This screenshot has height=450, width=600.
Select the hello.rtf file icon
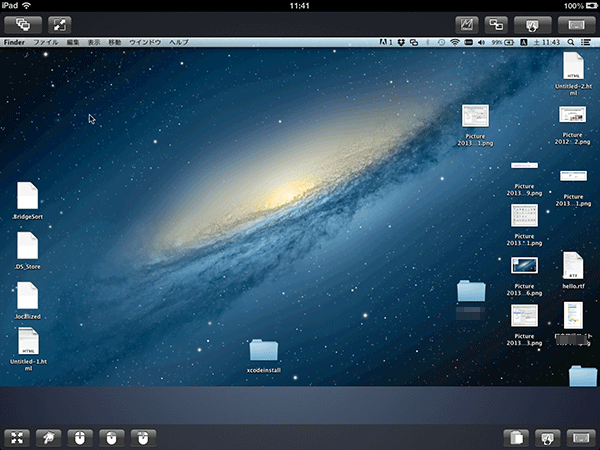pyautogui.click(x=573, y=266)
